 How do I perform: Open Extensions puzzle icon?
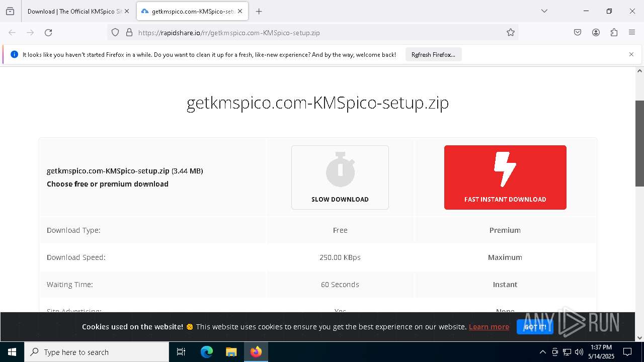point(614,33)
